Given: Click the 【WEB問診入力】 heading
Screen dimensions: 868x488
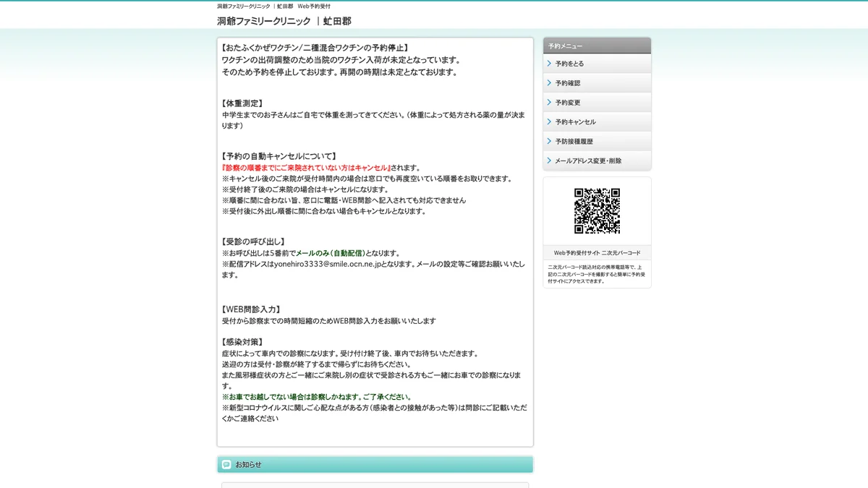Looking at the screenshot, I should [x=251, y=309].
